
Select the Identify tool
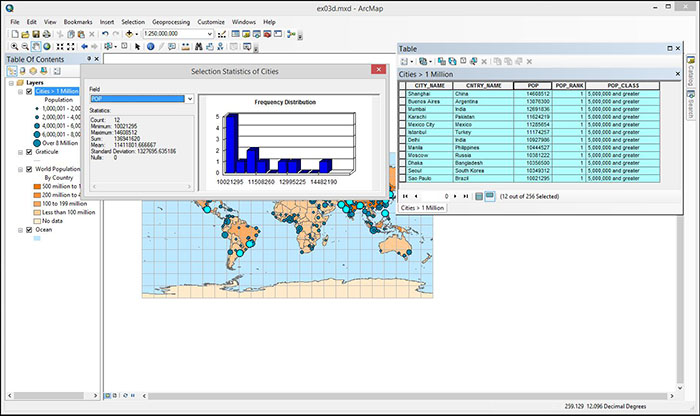150,46
